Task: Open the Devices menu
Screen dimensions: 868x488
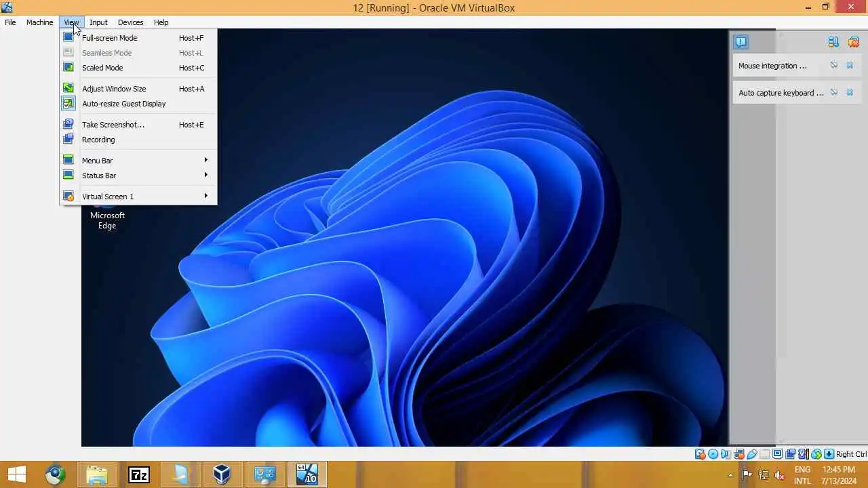Action: click(x=130, y=22)
